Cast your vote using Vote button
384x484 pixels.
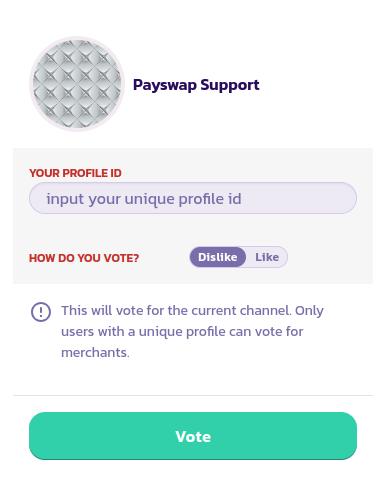coord(193,436)
